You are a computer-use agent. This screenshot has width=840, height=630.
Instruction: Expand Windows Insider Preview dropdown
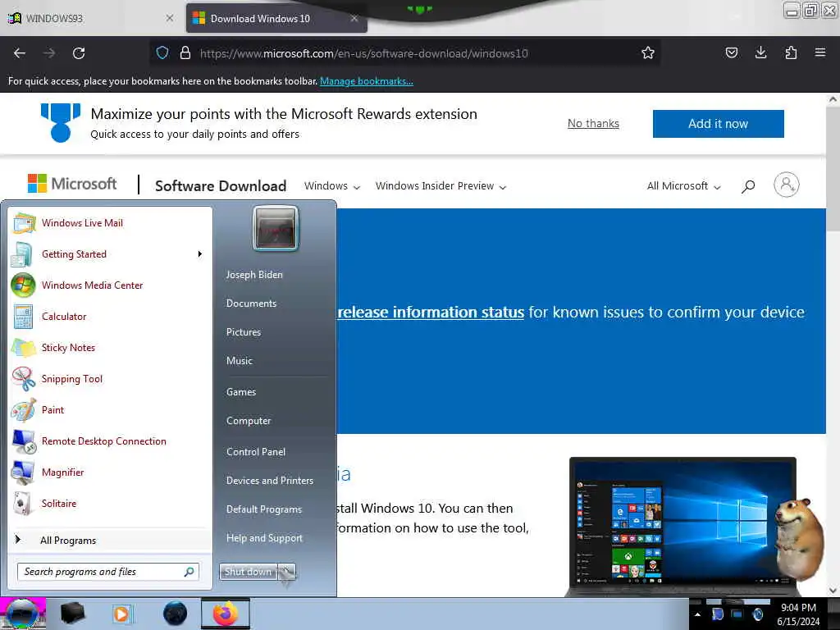(x=441, y=186)
